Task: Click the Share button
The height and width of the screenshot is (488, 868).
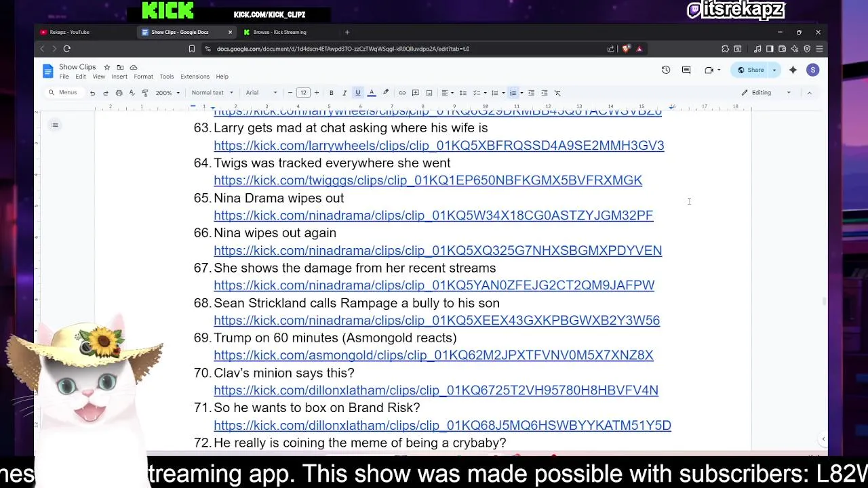Action: click(x=750, y=70)
